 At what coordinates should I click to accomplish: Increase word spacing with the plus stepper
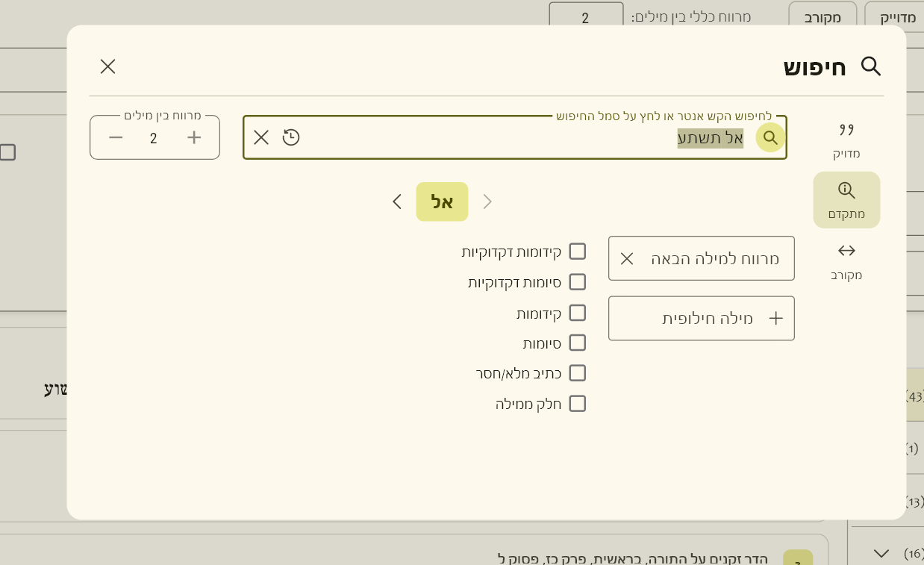[x=193, y=137]
